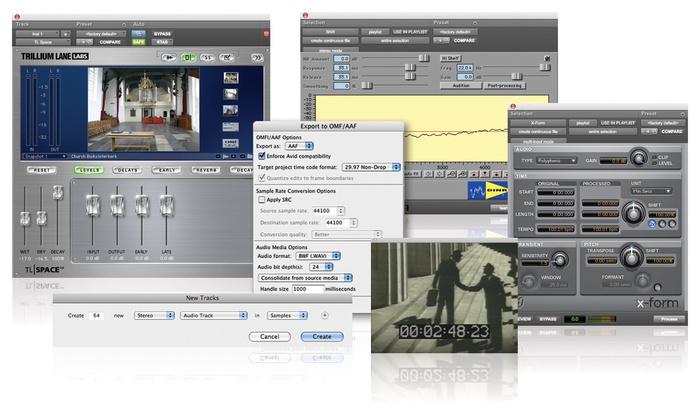Click the info icon at X-Form bottom left

pyautogui.click(x=521, y=303)
